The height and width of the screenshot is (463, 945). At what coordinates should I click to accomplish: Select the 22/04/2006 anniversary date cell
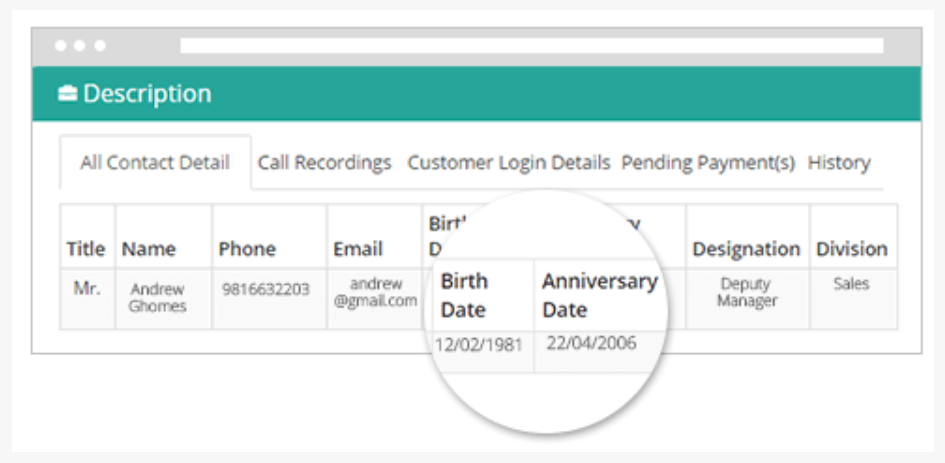[592, 351]
